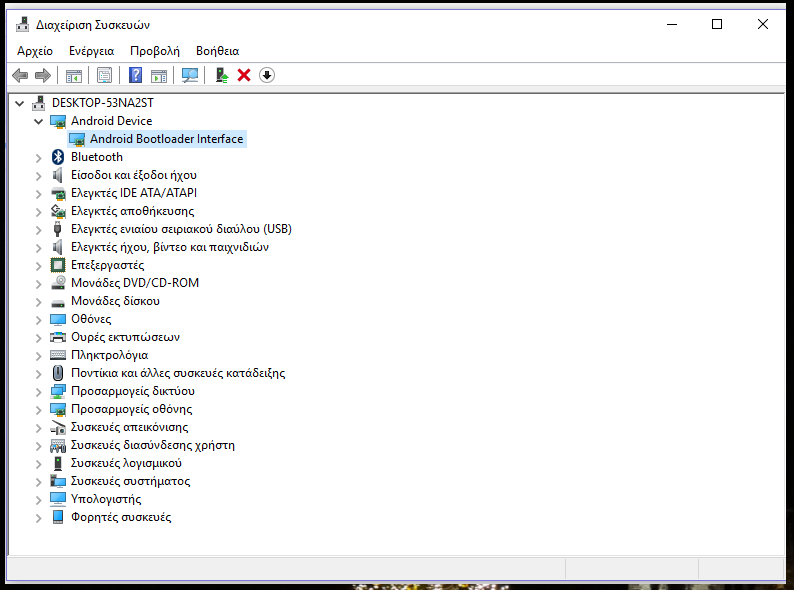Click the Scan for hardware changes icon
This screenshot has width=794, height=590.
click(x=190, y=75)
